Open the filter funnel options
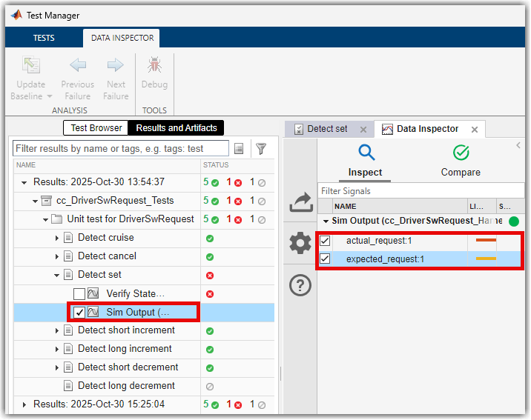This screenshot has width=531, height=420. (x=261, y=148)
